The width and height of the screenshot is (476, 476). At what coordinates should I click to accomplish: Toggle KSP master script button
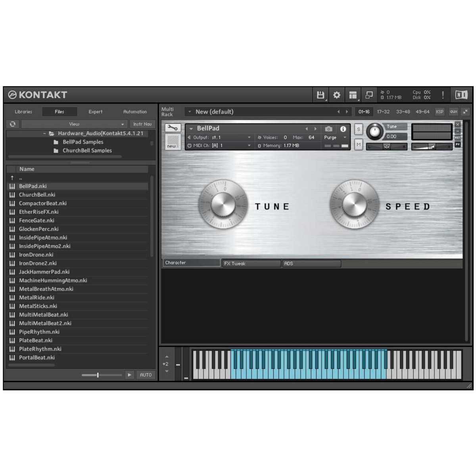440,112
